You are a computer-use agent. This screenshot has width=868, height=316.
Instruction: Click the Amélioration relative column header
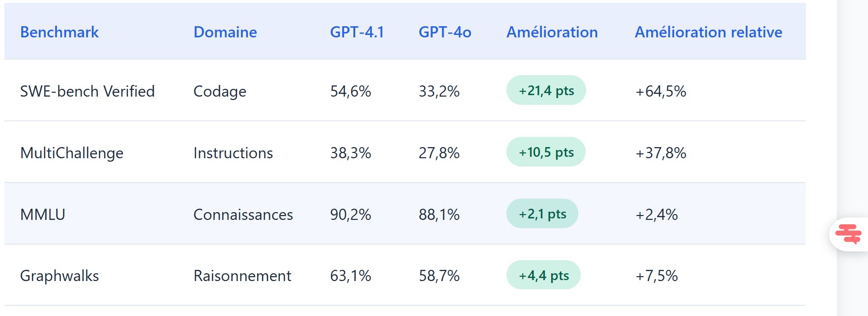point(708,32)
